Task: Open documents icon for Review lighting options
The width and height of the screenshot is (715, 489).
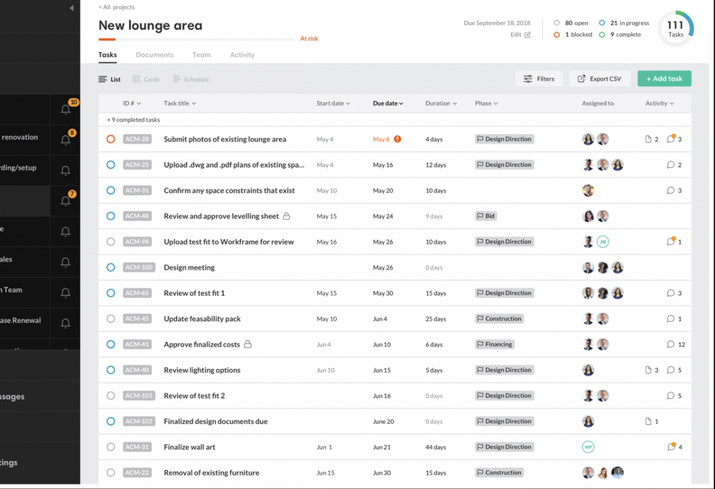Action: [x=648, y=370]
